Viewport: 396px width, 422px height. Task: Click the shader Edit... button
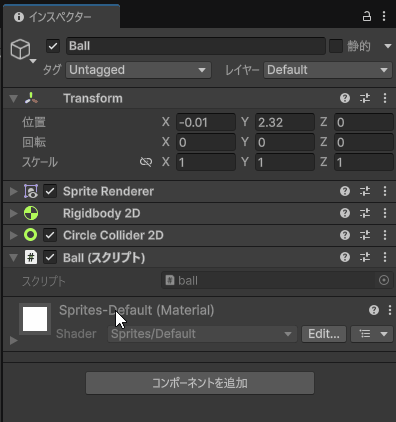click(x=324, y=334)
